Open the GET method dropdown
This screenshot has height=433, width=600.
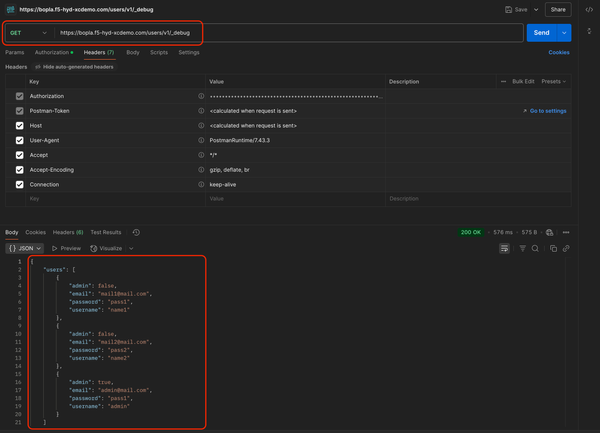point(29,33)
